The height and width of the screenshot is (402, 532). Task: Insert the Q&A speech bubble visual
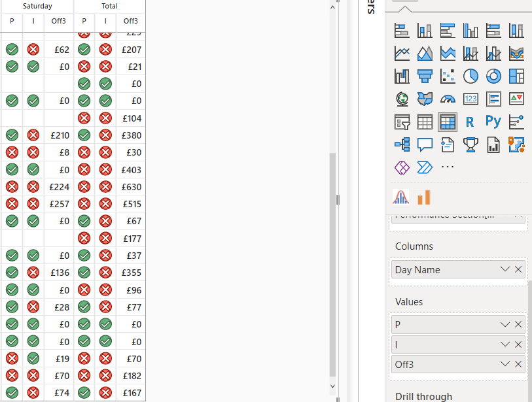[425, 144]
